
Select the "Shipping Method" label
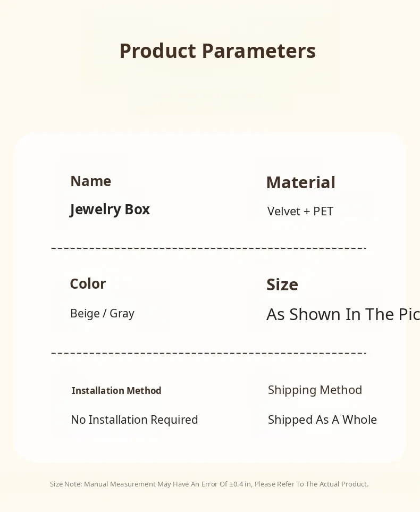[315, 390]
